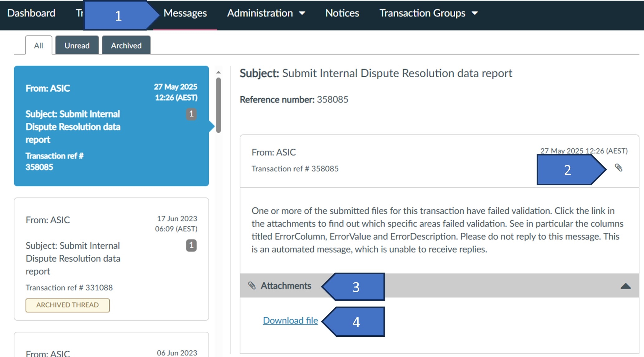Select the highlighted 27 May 2025 message
Image resolution: width=644 pixels, height=357 pixels.
click(x=111, y=125)
